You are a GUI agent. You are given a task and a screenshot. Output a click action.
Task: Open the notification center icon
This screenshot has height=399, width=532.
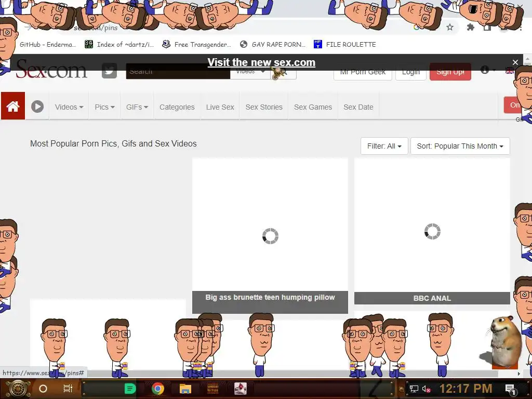click(510, 389)
